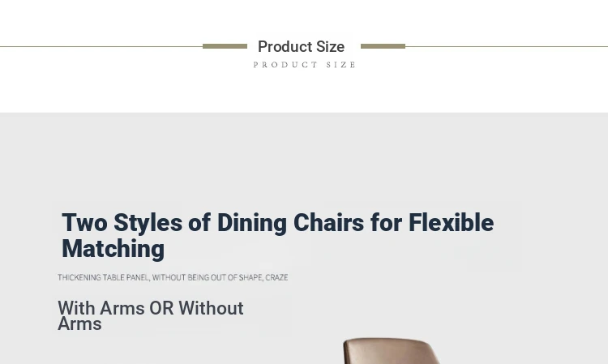
Task: Click the word "Chairs" in the headline
Action: [x=329, y=223]
